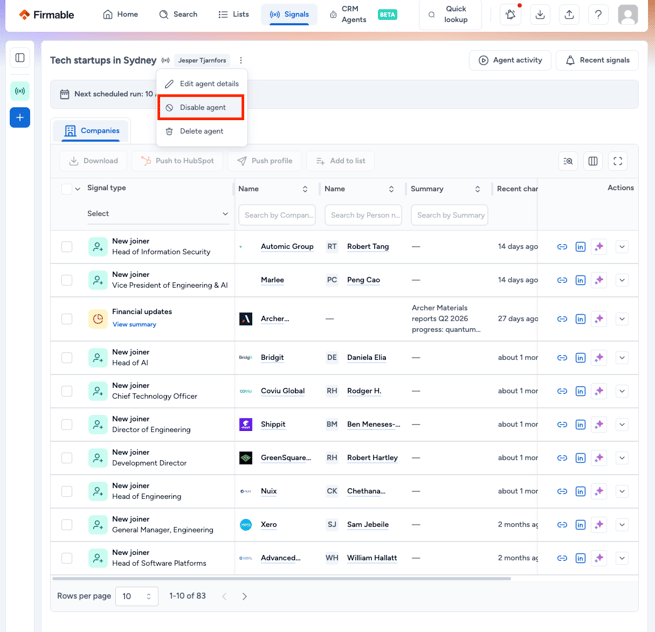Open the Robert Tang person link
This screenshot has width=655, height=632.
tap(368, 247)
